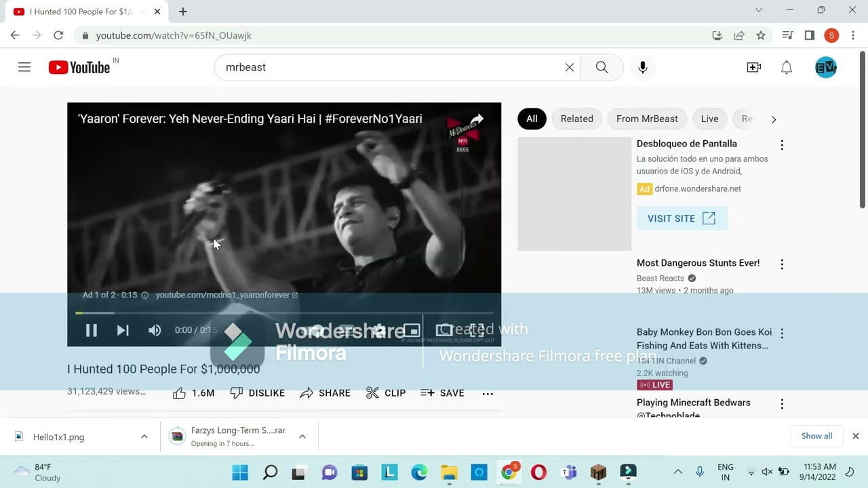
Task: Switch to theater mode
Action: (444, 330)
